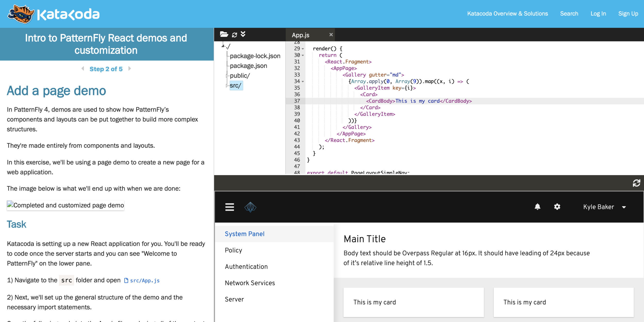The width and height of the screenshot is (644, 322).
Task: Reload the preview pane with the refresh icon
Action: pos(636,183)
